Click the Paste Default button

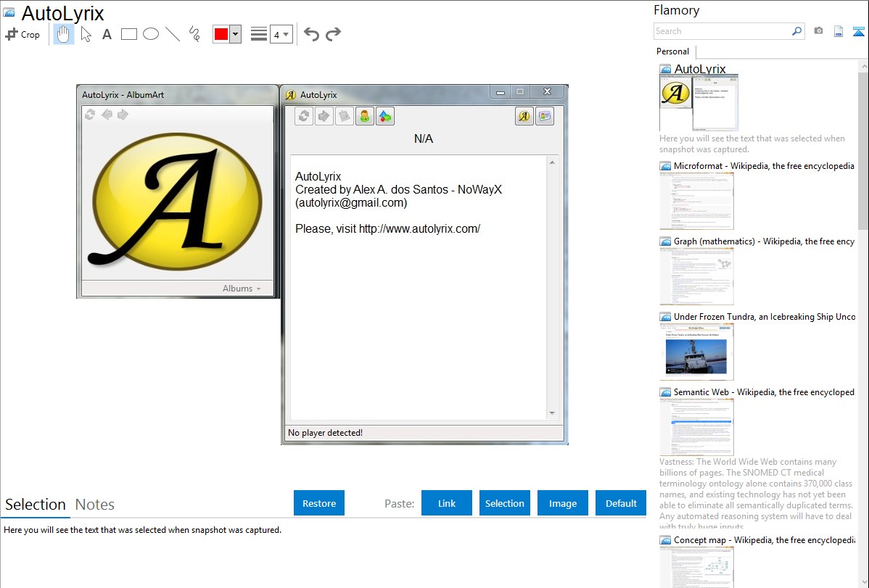(x=621, y=503)
